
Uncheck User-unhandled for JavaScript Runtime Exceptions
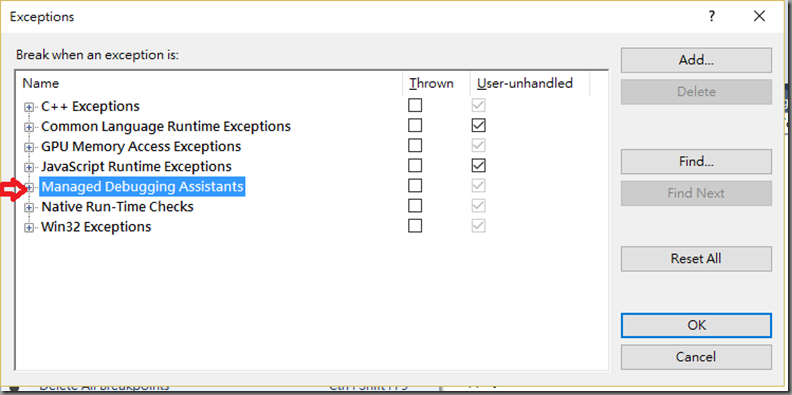[x=478, y=166]
